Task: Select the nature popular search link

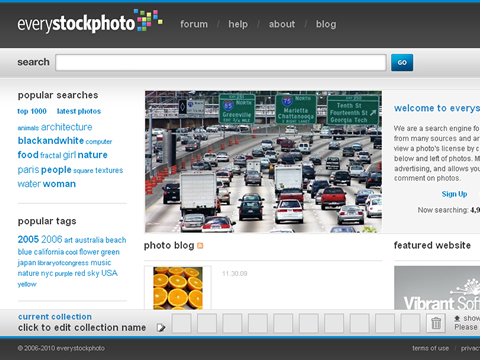Action: click(x=93, y=155)
